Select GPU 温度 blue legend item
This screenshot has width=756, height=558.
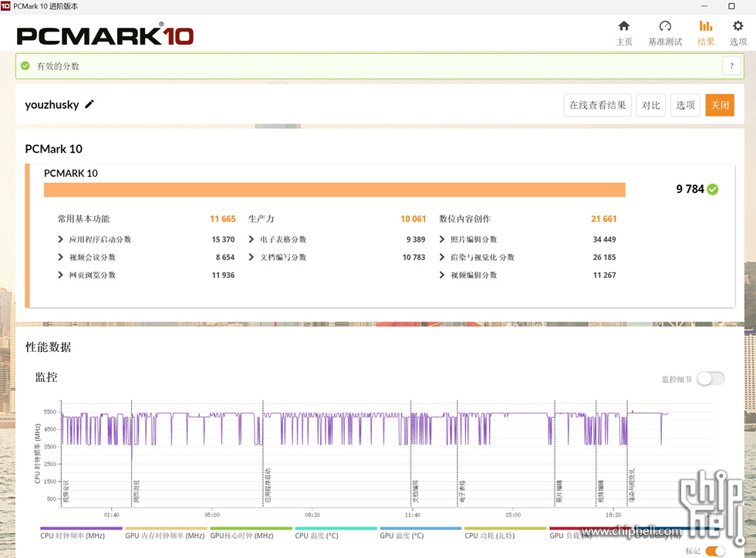[x=420, y=533]
